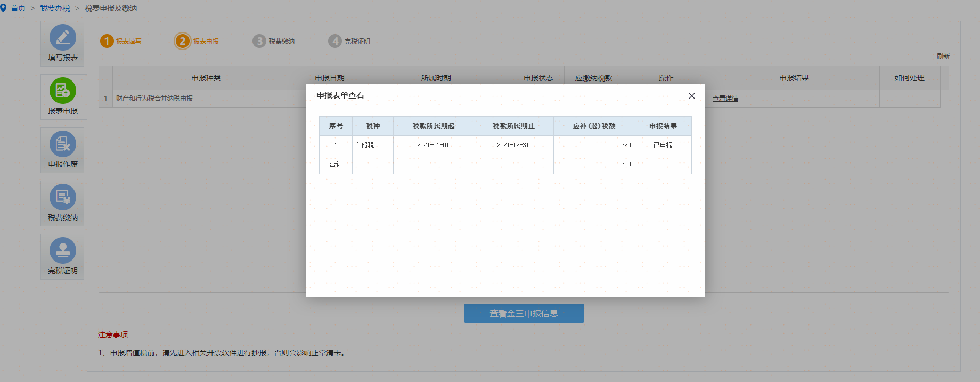Click the 刷新 refresh link
Screen dimensions: 980x382
pos(943,56)
